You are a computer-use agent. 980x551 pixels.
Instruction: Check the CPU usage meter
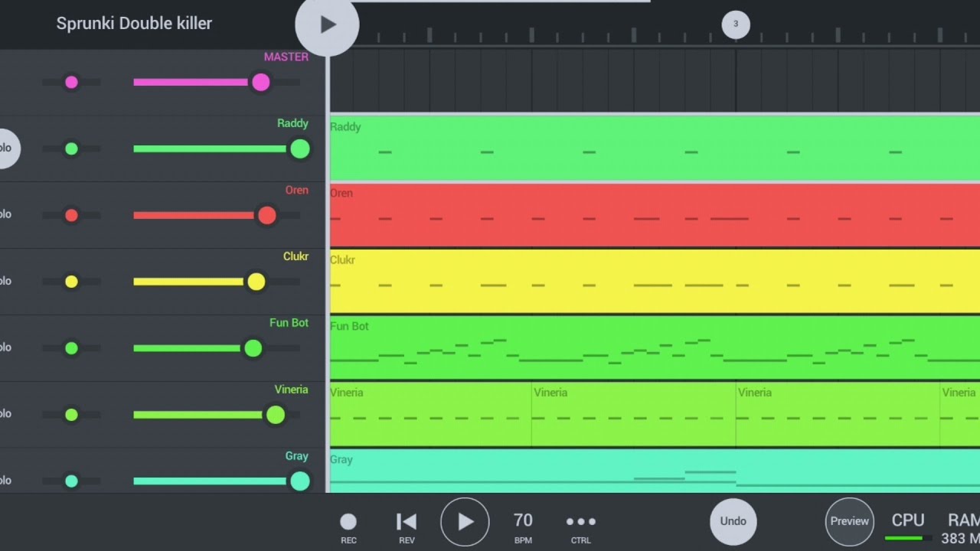tap(907, 527)
